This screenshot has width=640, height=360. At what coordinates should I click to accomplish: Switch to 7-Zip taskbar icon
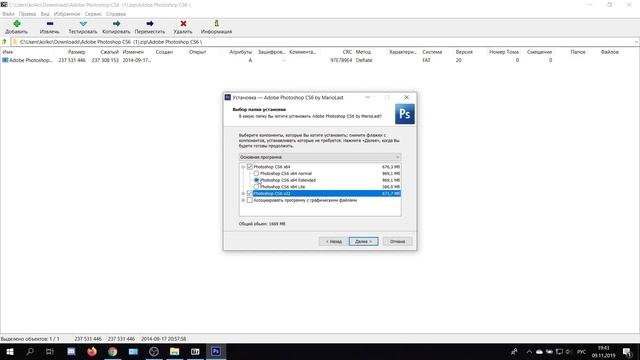195,351
